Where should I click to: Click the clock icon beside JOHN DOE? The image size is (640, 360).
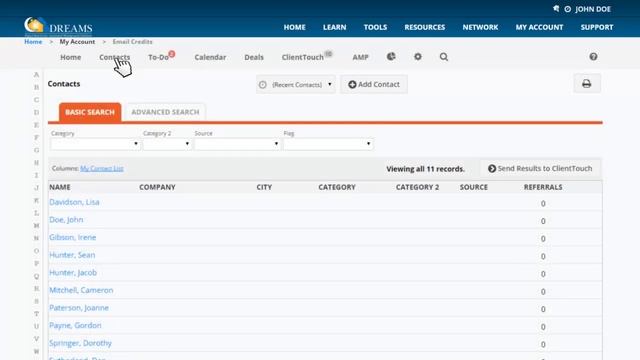coord(568,9)
